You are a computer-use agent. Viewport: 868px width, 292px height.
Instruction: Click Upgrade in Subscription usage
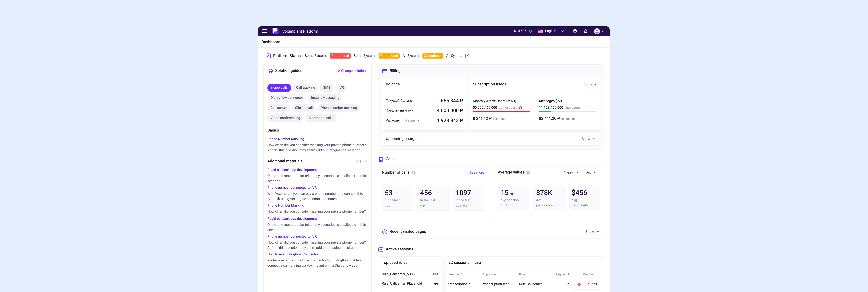pyautogui.click(x=589, y=84)
